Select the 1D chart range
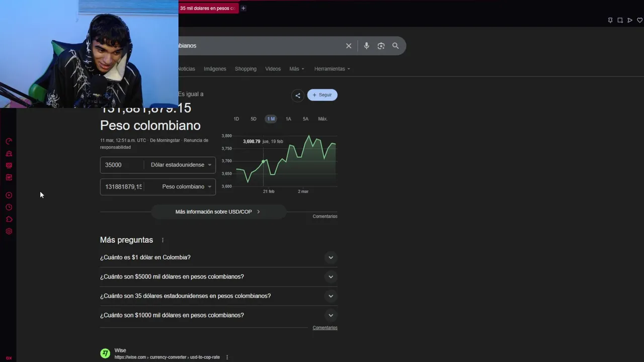Image resolution: width=644 pixels, height=362 pixels. [236, 119]
